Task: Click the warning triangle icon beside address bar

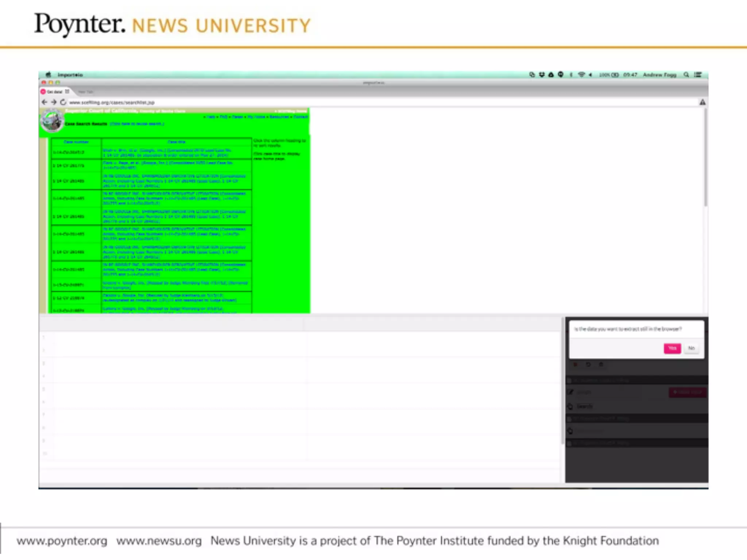Action: tap(703, 102)
